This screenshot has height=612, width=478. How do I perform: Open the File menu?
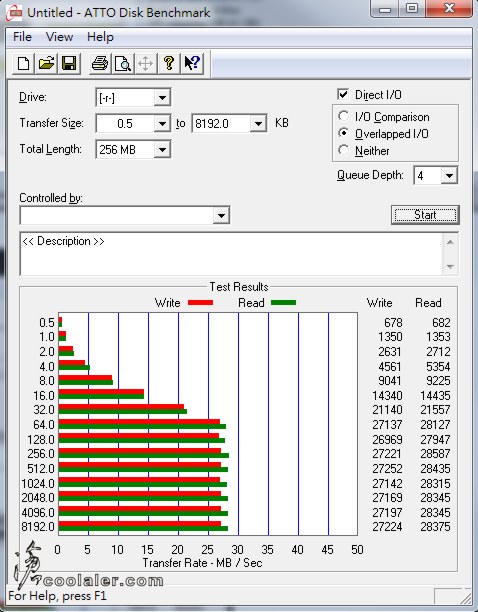(22, 37)
